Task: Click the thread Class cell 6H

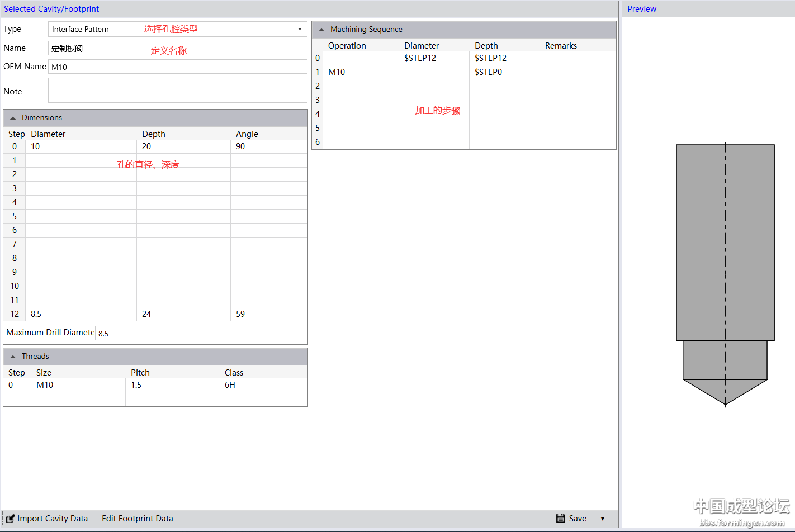Action: [263, 385]
